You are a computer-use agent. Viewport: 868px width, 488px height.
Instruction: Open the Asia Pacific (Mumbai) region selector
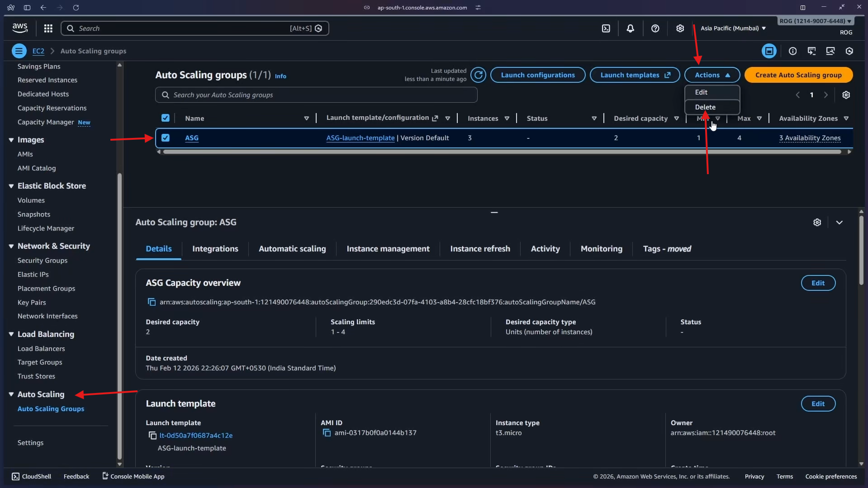coord(732,28)
